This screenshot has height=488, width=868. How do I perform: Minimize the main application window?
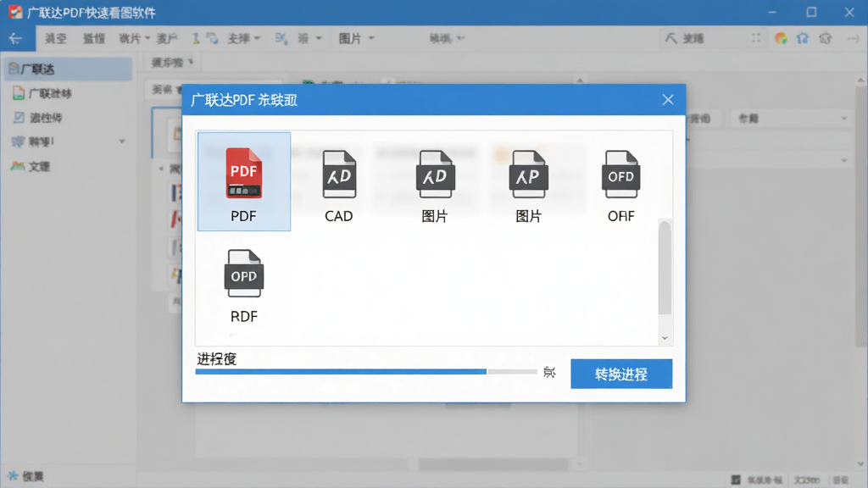click(772, 12)
